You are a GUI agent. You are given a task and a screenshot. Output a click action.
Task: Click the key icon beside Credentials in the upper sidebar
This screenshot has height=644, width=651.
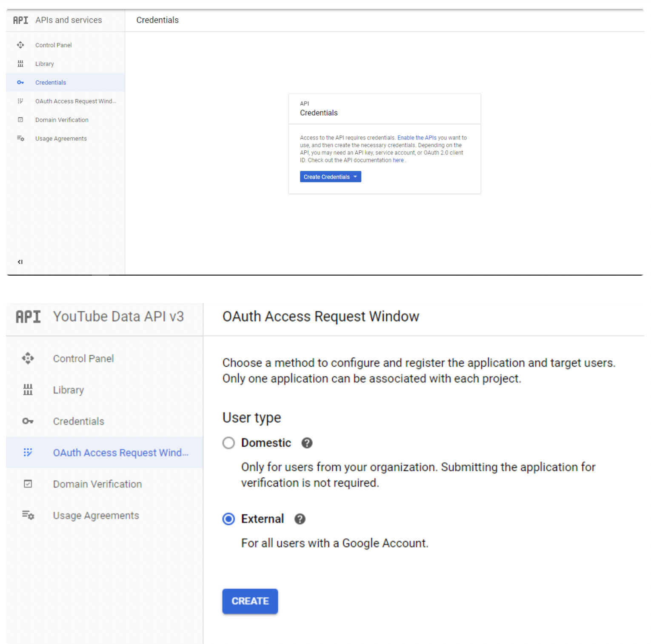[x=20, y=82]
